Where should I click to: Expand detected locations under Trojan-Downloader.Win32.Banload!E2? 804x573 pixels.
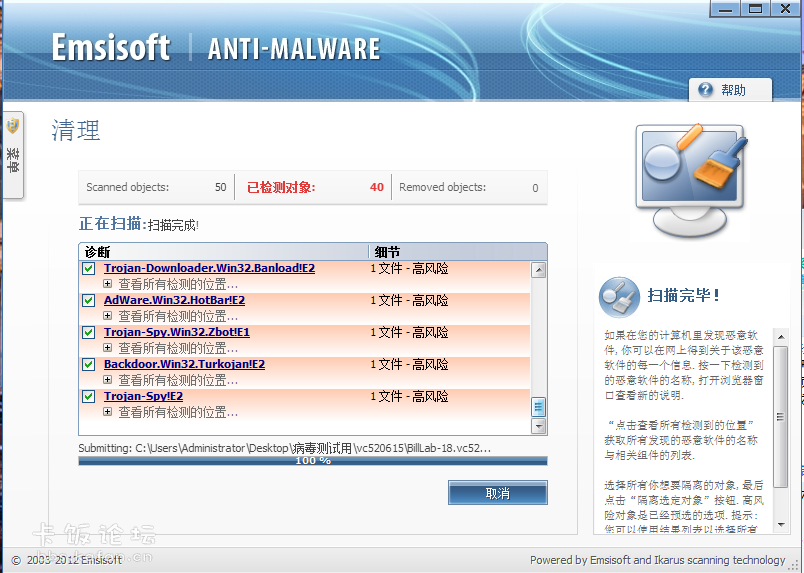(107, 284)
